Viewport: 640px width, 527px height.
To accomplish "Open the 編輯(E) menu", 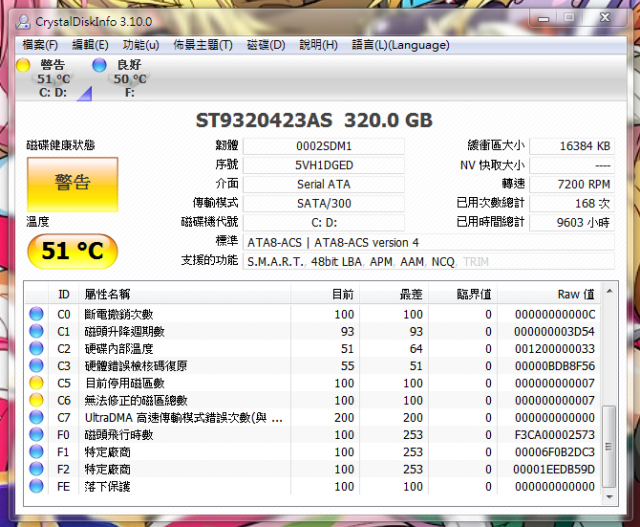I will click(90, 44).
